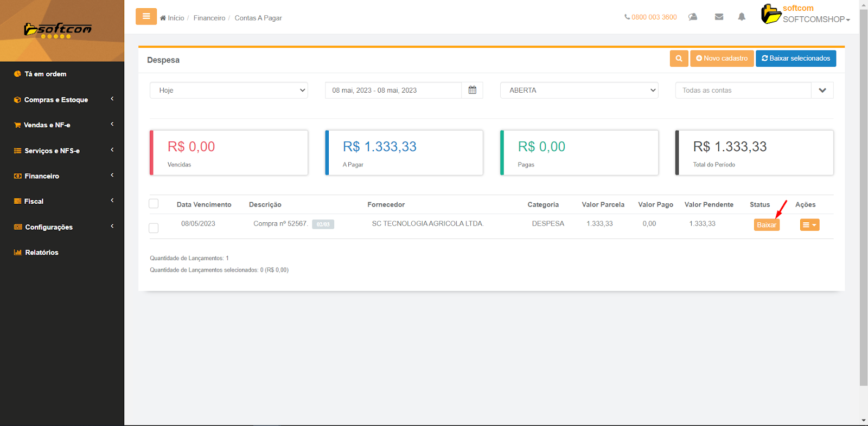Open the envelope mail icon
This screenshot has height=426, width=868.
pos(719,17)
